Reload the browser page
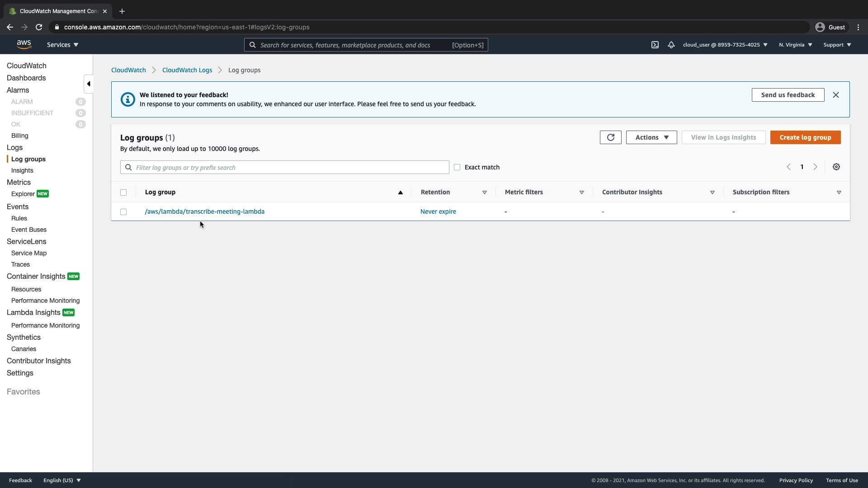Screen dimensions: 868x488 pyautogui.click(x=39, y=27)
